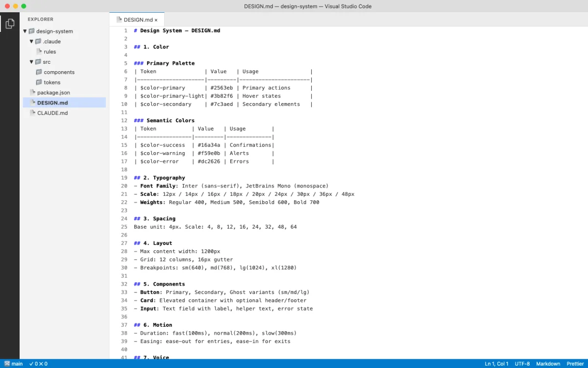Click the green maximize window button
The height and width of the screenshot is (368, 588).
pyautogui.click(x=24, y=6)
